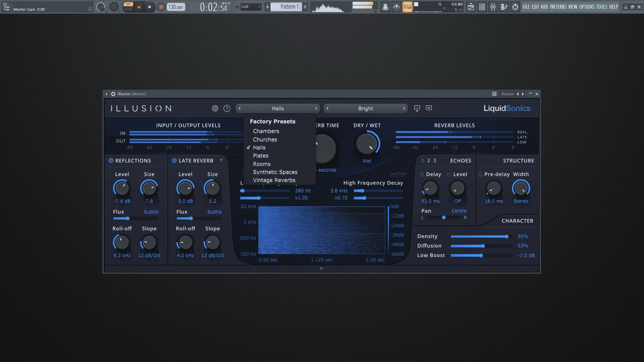
Task: Click the load preset download icon
Action: [x=417, y=108]
